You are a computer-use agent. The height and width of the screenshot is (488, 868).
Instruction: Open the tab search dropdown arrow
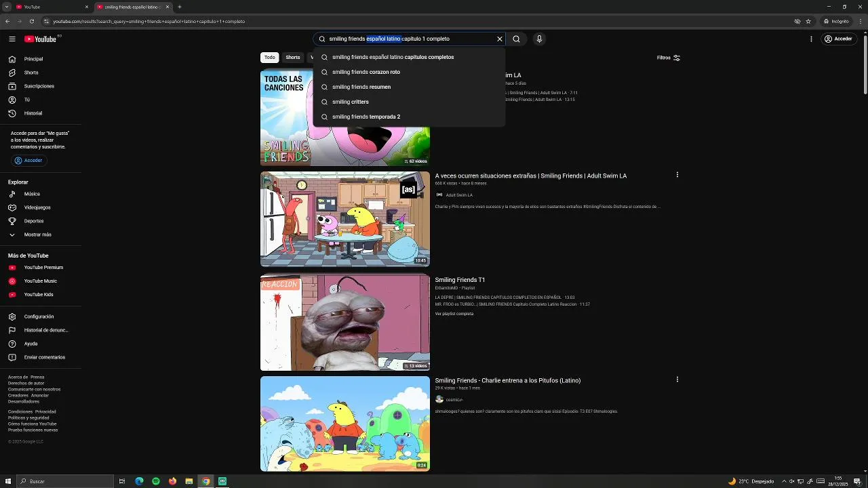6,7
